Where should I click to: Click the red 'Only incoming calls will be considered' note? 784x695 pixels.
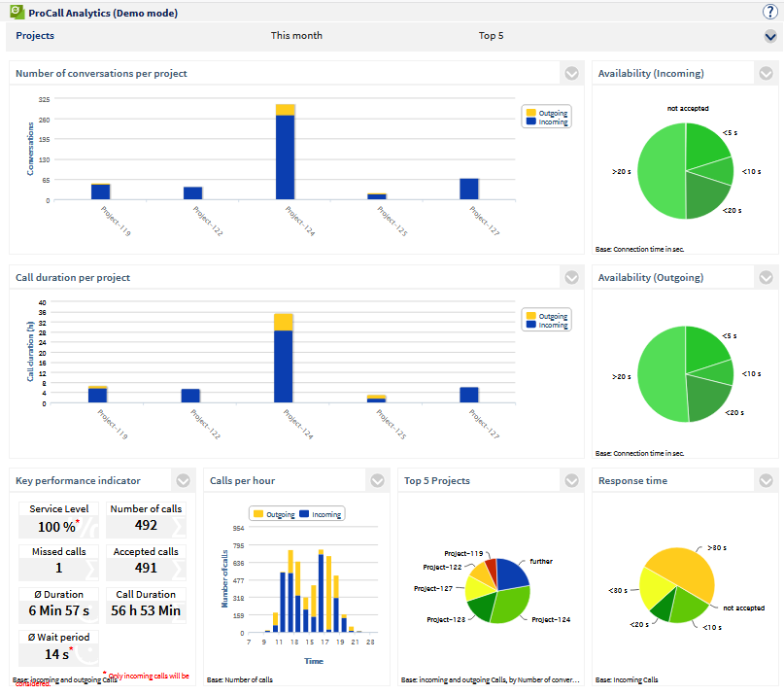(149, 676)
